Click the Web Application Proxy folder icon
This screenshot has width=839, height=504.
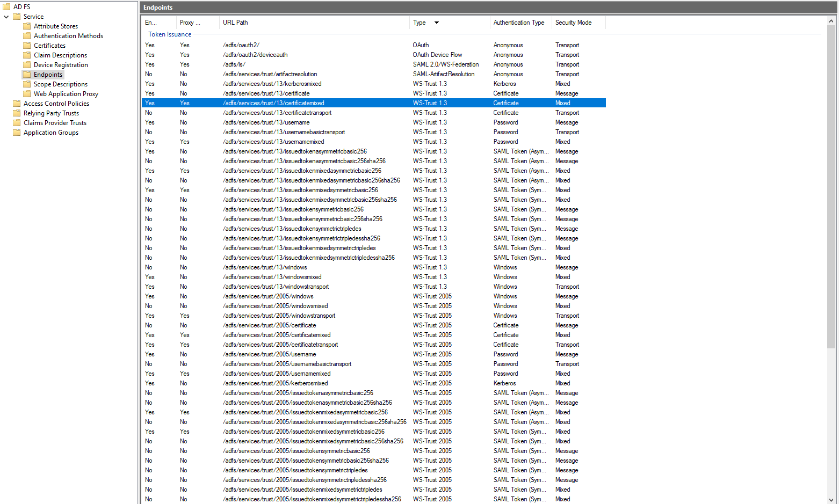coord(27,94)
